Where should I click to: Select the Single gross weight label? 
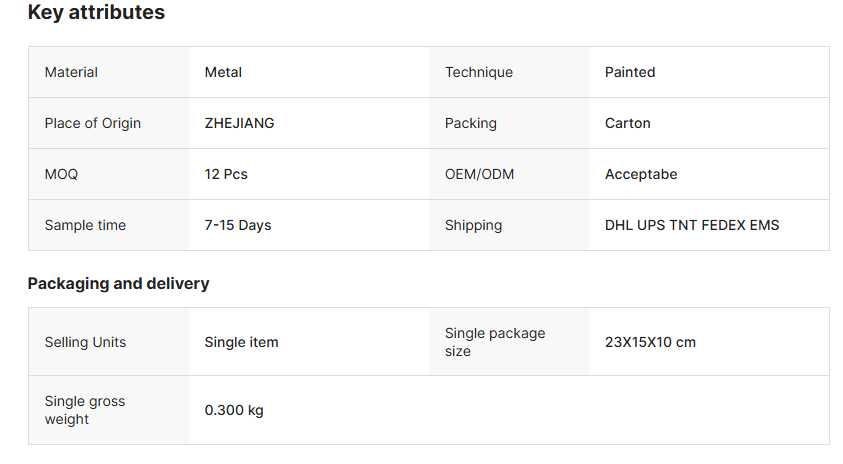85,410
